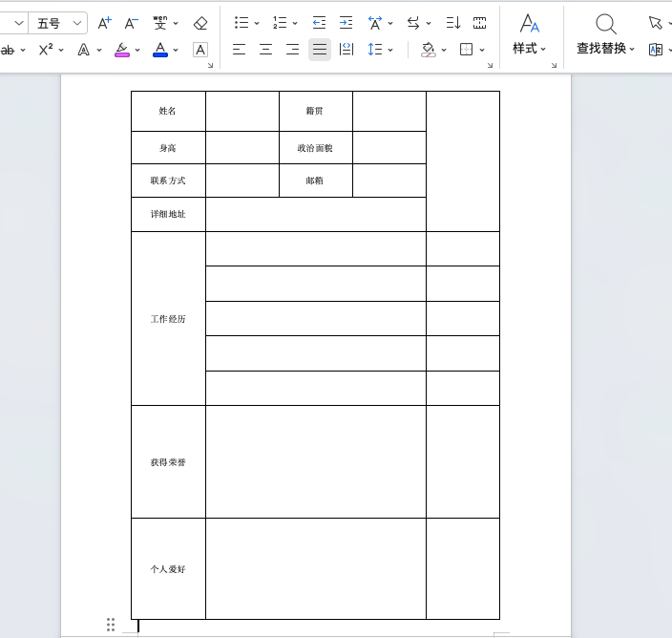Insert numbered list
Image resolution: width=672 pixels, height=638 pixels.
coord(280,23)
